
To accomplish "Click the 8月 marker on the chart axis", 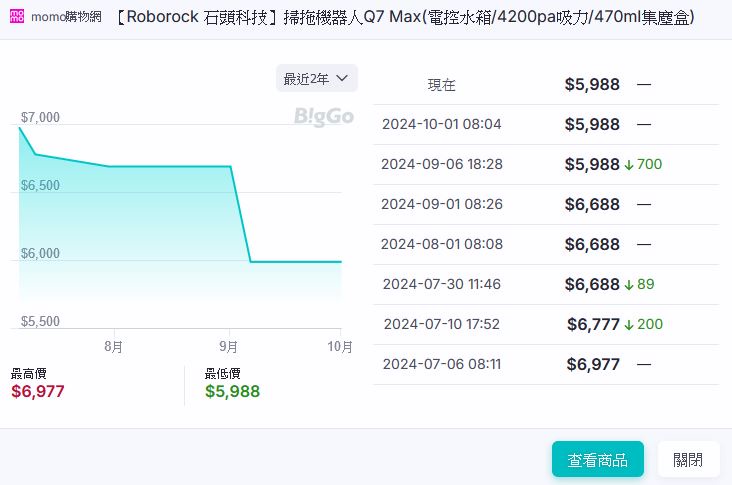I will 114,347.
